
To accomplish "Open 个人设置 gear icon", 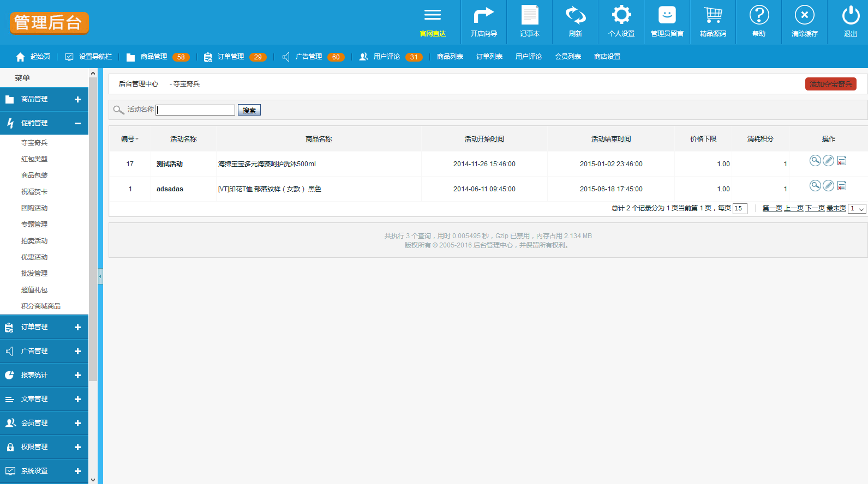I will 621,16.
